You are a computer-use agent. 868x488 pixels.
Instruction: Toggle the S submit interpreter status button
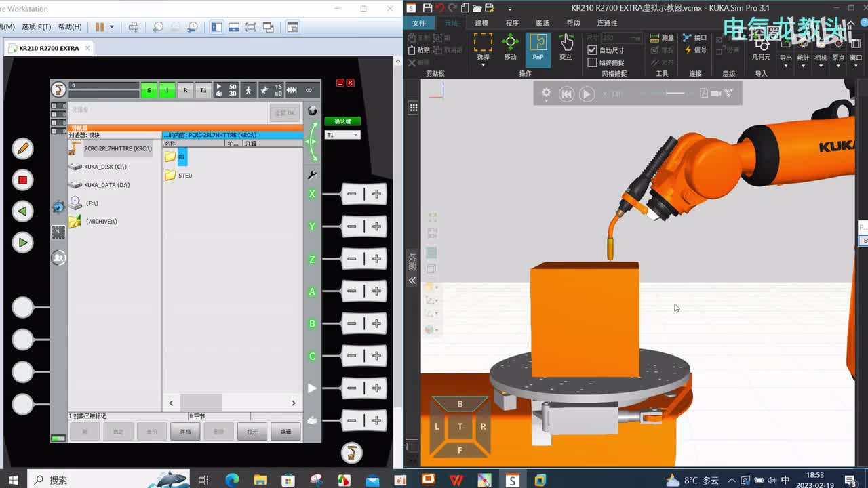coord(149,90)
